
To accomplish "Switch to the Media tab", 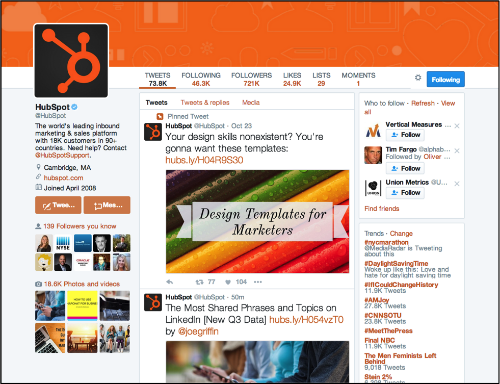I will click(x=251, y=102).
